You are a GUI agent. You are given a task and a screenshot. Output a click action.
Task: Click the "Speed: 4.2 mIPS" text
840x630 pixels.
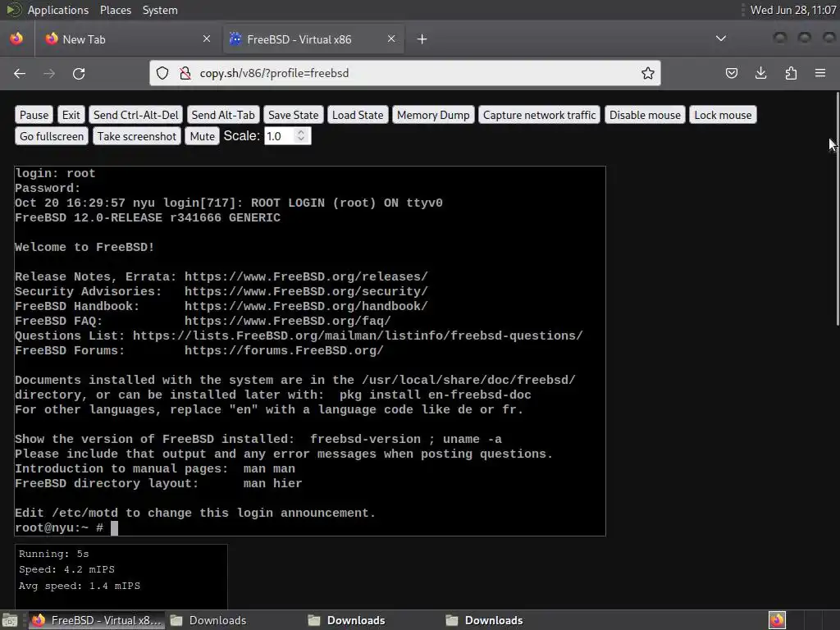tap(67, 569)
